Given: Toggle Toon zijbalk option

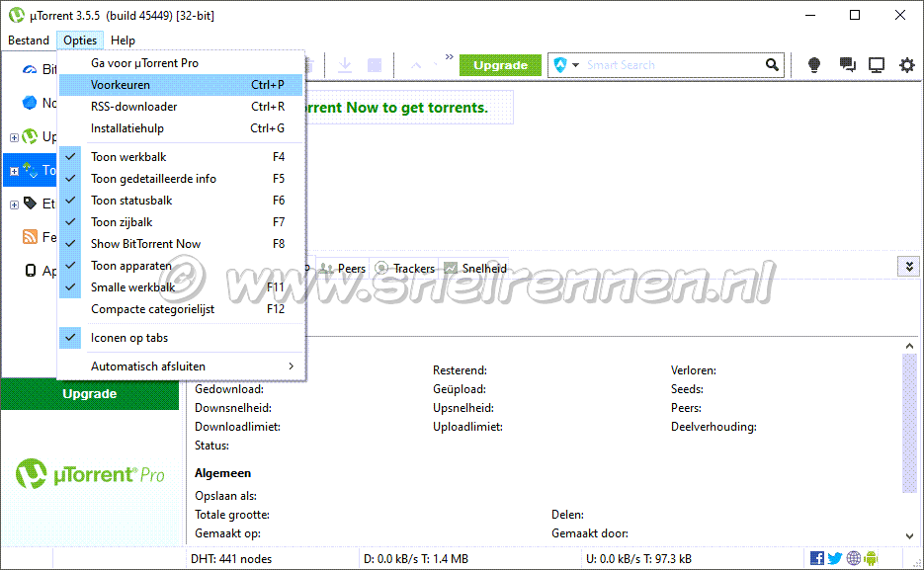Looking at the screenshot, I should tap(181, 222).
